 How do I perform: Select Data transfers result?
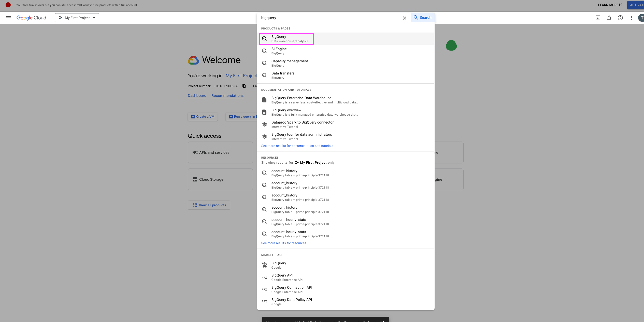[x=346, y=75]
